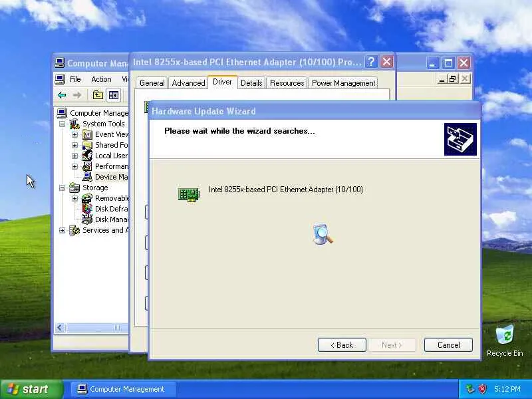Click the Storage icon in tree
The width and height of the screenshot is (532, 399).
(x=74, y=188)
